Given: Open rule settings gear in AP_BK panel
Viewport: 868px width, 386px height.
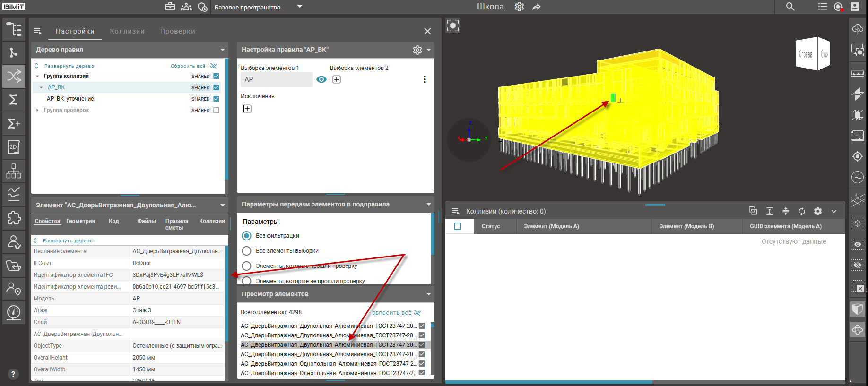Looking at the screenshot, I should pos(417,50).
